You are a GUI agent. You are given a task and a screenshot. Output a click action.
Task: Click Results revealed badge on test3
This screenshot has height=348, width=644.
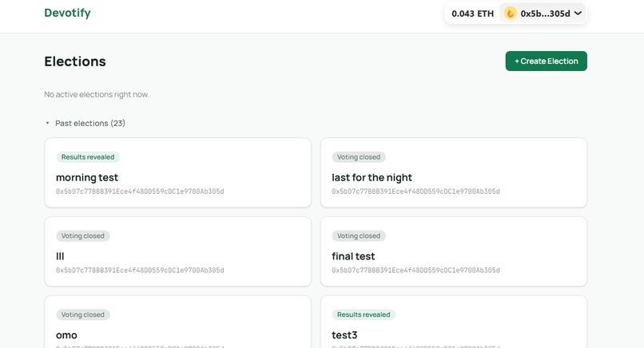click(364, 314)
